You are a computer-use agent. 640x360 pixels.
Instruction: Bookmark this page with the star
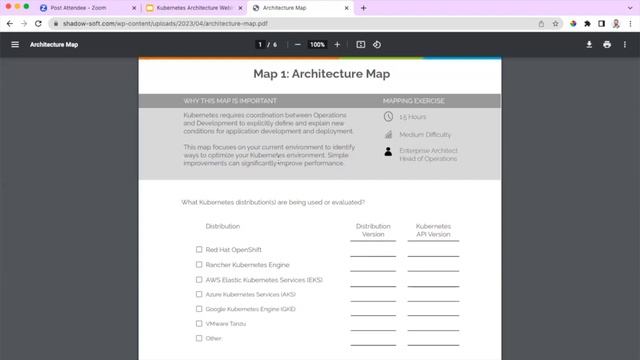(x=556, y=24)
